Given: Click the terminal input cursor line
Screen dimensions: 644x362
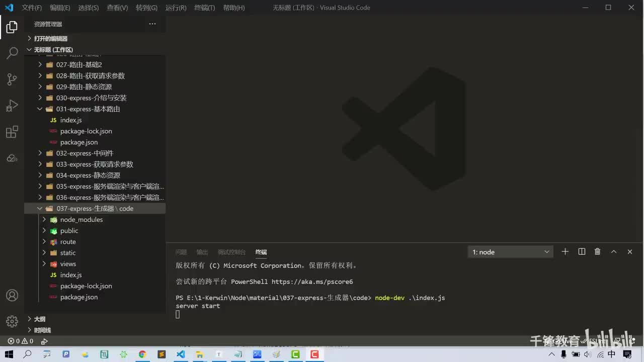Looking at the screenshot, I should point(178,314).
